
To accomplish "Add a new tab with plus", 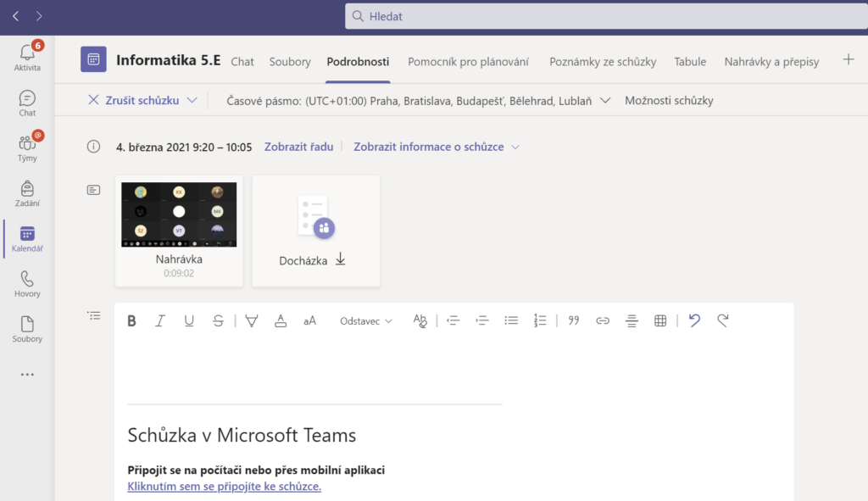I will (x=849, y=60).
